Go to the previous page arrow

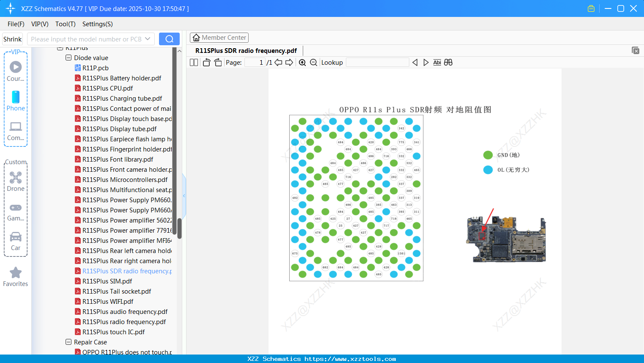[x=278, y=63]
